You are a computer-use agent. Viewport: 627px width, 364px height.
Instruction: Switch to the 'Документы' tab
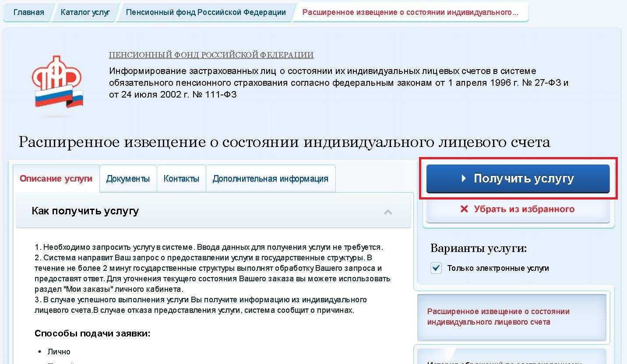click(x=128, y=178)
